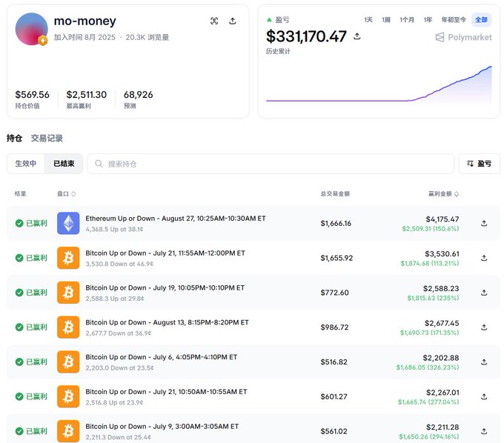Click share icon beside $331,170.47 profit

357,36
